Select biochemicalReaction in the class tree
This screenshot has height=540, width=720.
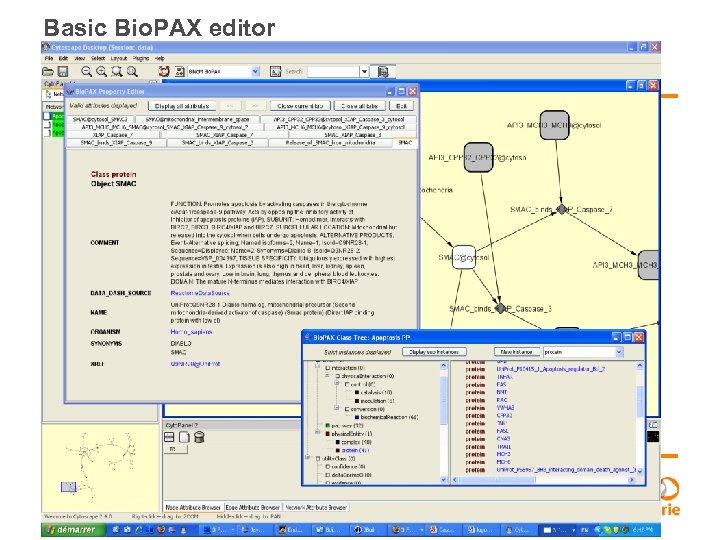tap(388, 417)
